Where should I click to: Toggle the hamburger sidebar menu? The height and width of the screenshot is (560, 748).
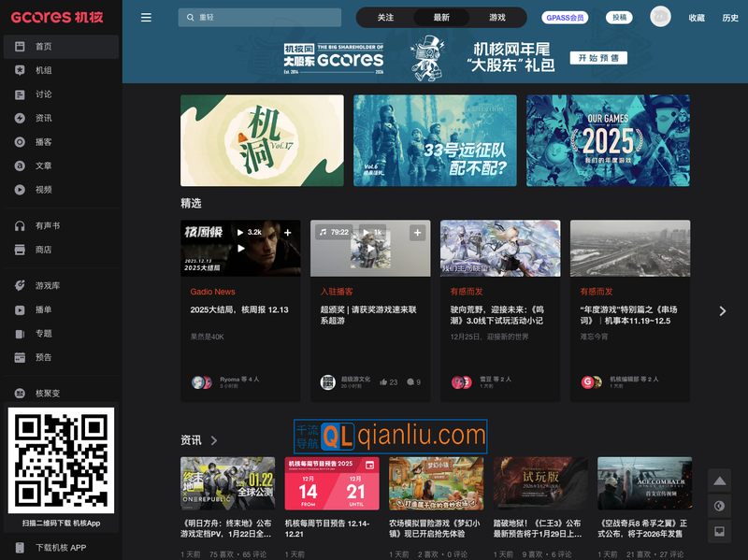click(x=146, y=18)
